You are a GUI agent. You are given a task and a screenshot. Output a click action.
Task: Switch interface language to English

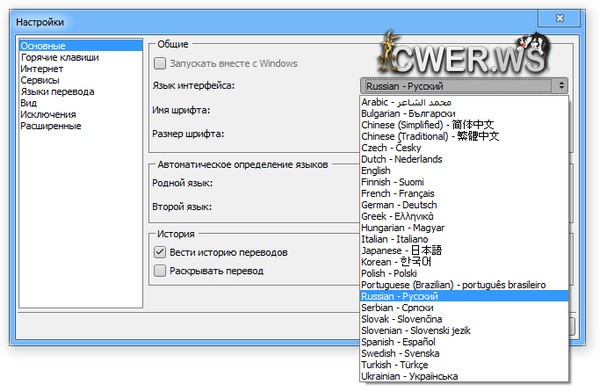(464, 171)
